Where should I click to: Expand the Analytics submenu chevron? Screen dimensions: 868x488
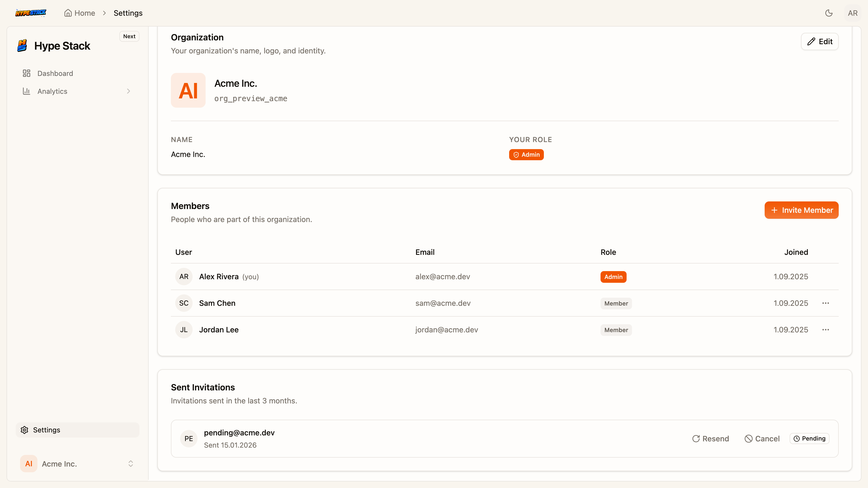click(128, 91)
